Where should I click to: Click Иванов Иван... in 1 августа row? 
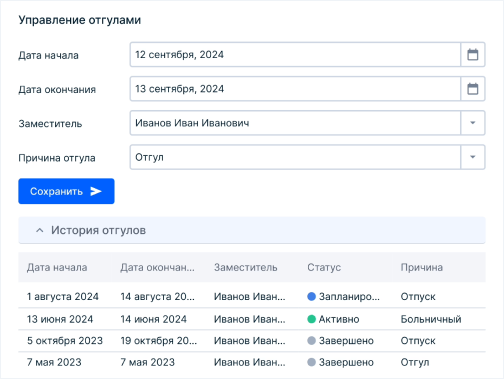coord(250,296)
